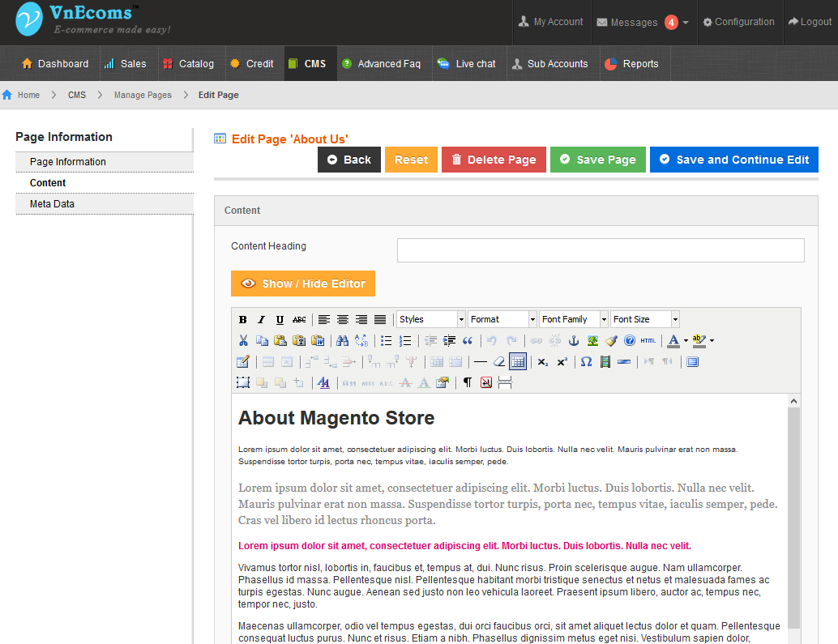Insert an image using tree picture icon
Image resolution: width=838 pixels, height=644 pixels.
coord(592,341)
